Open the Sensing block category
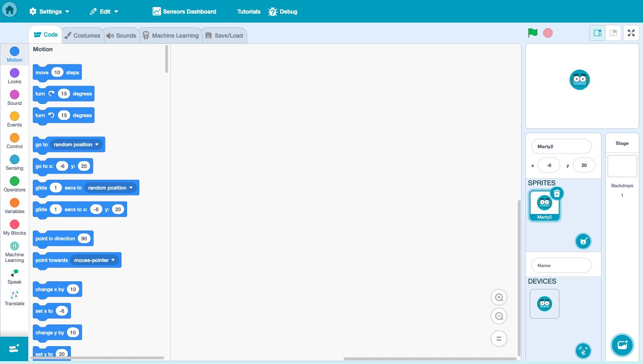Screen dimensions: 643x364 pyautogui.click(x=15, y=162)
